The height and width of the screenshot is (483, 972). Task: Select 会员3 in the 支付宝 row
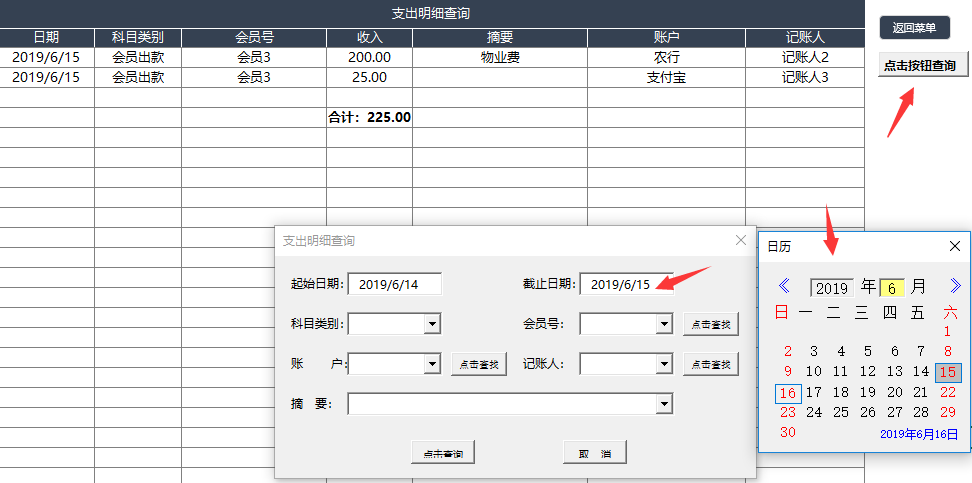(x=254, y=78)
